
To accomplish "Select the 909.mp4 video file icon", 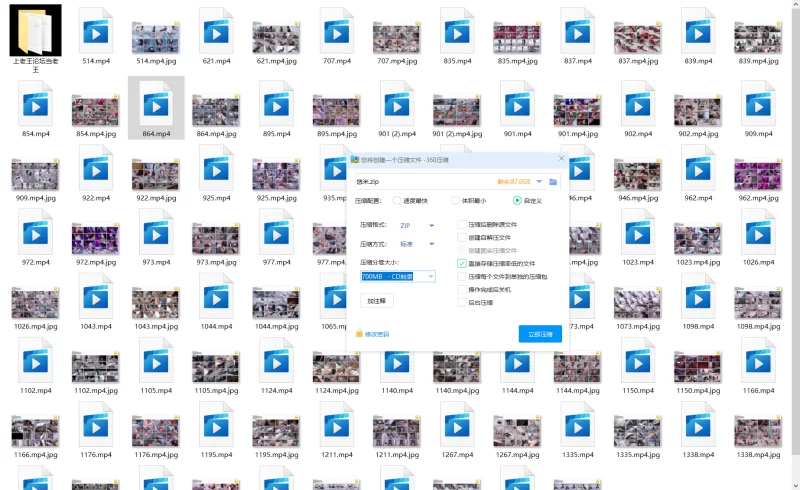I will pos(758,104).
